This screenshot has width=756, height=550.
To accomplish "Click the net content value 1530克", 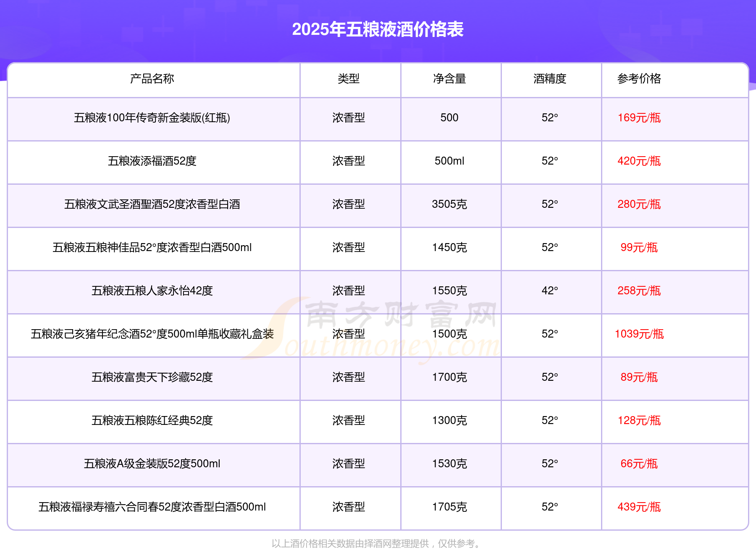I will 449,464.
